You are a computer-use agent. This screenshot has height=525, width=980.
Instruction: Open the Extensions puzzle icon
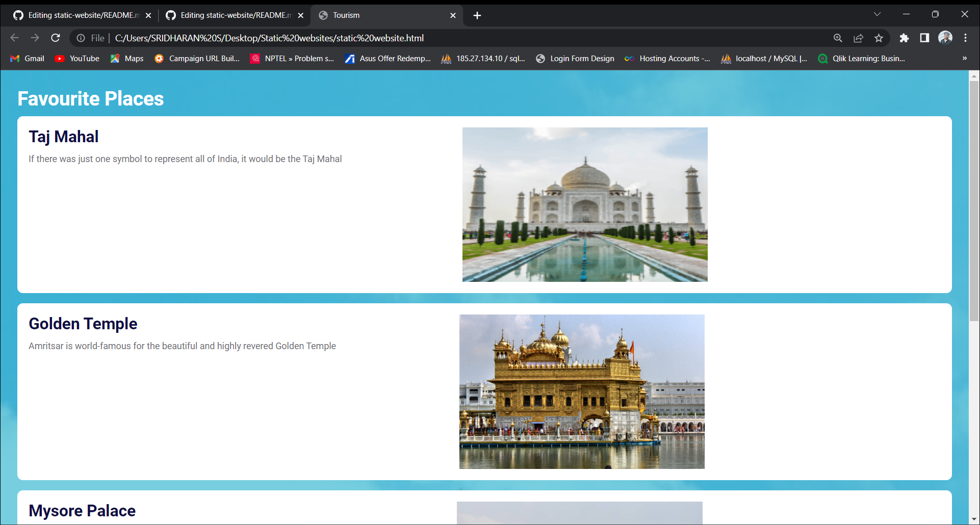click(904, 38)
